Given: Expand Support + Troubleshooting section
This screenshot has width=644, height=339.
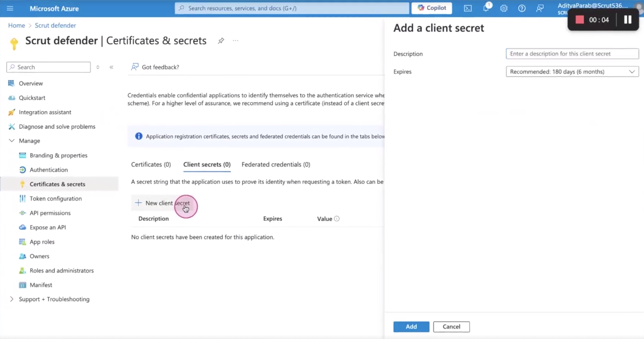Looking at the screenshot, I should point(12,299).
